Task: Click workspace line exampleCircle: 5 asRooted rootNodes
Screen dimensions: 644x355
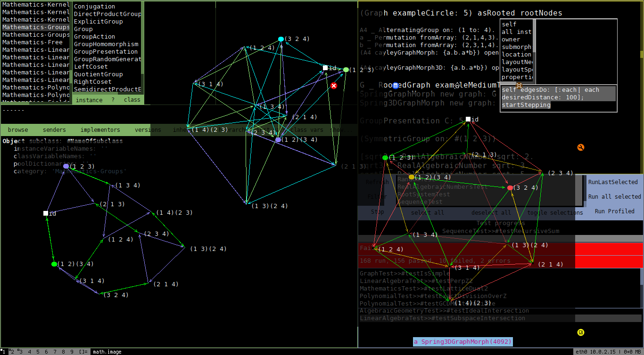Action: (461, 13)
